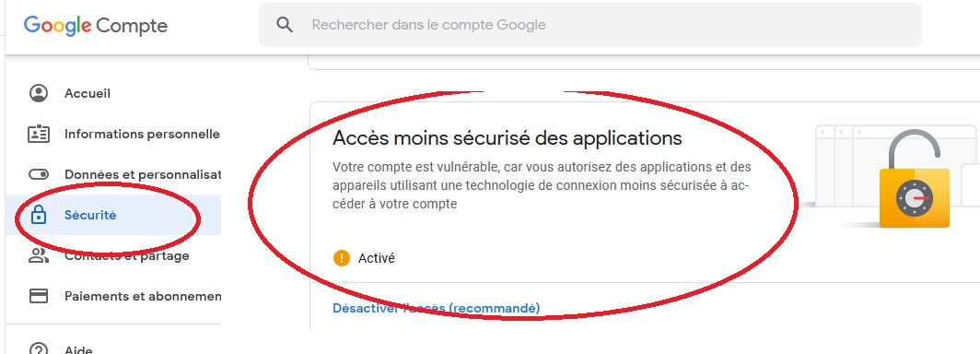
Task: Click the Activé status text
Action: (376, 258)
